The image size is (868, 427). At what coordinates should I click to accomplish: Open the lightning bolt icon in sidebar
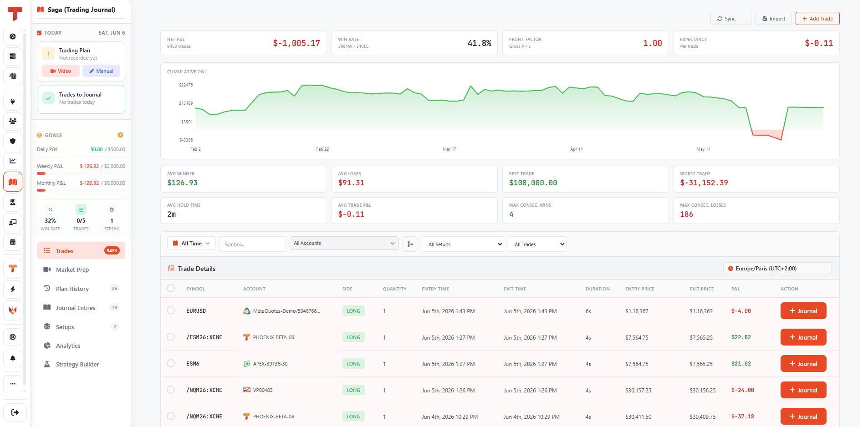(13, 289)
